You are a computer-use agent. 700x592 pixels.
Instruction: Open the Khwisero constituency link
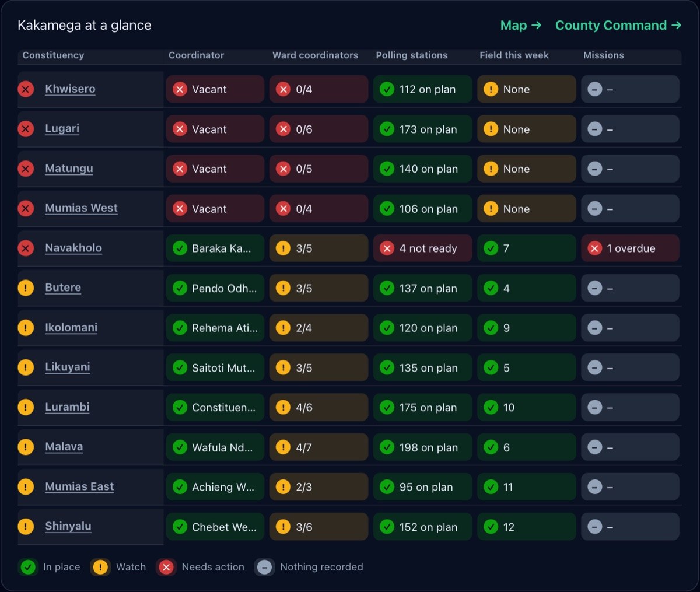[70, 89]
